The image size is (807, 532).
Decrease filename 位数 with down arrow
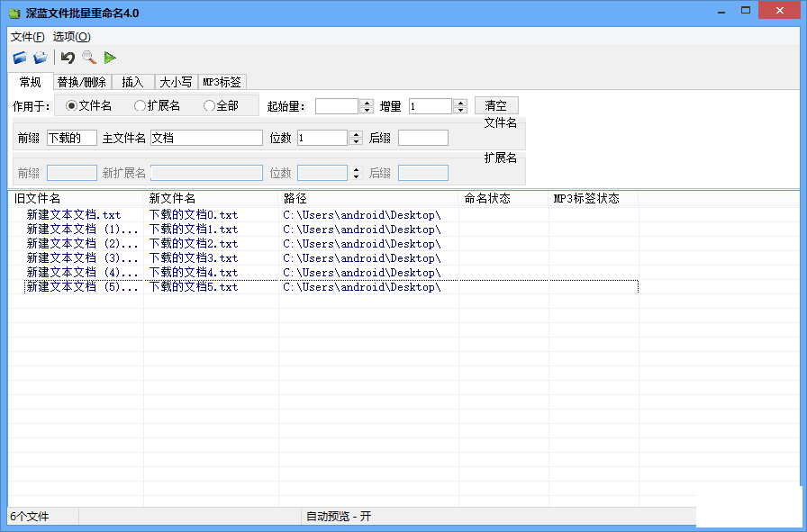[x=356, y=141]
